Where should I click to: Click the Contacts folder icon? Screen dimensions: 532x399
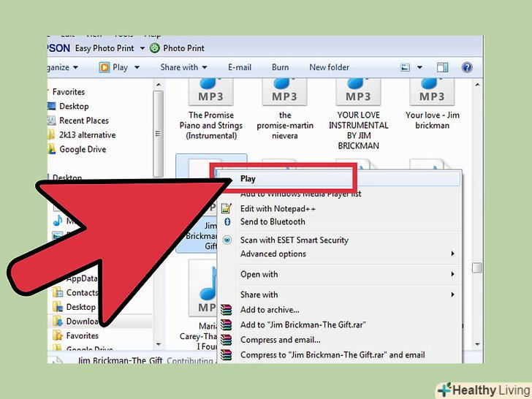(x=58, y=292)
